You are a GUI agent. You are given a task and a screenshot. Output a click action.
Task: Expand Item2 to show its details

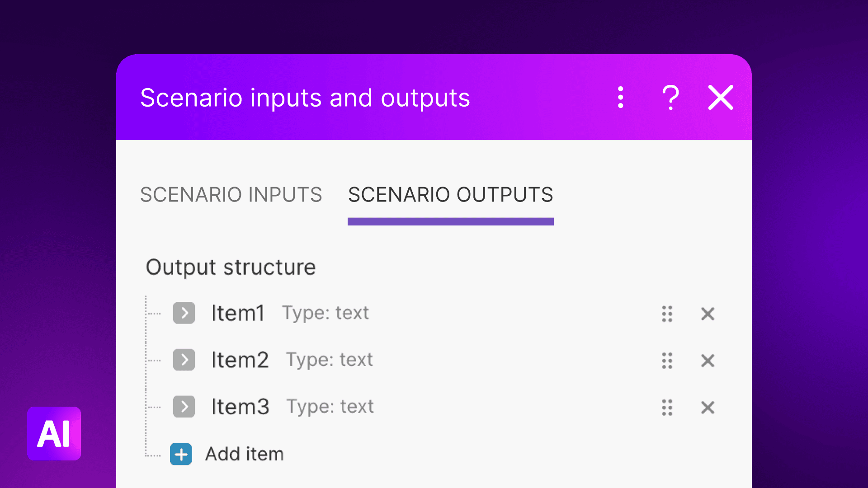(184, 360)
